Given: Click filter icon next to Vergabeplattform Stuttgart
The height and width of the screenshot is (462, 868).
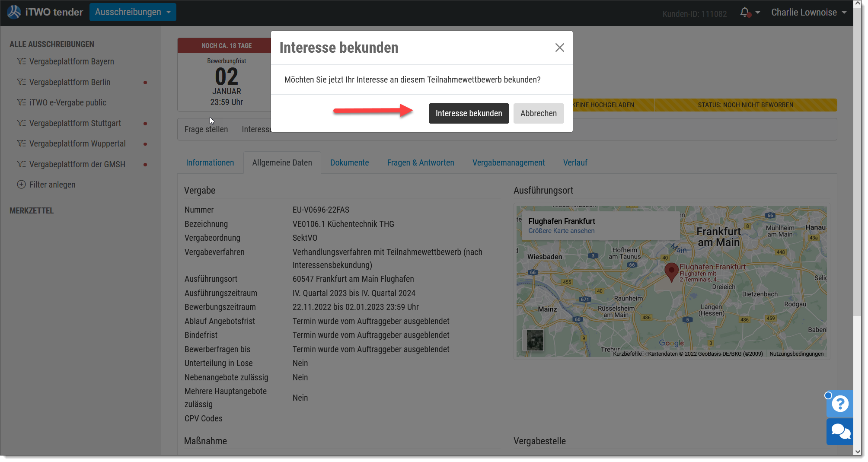Looking at the screenshot, I should pos(21,123).
